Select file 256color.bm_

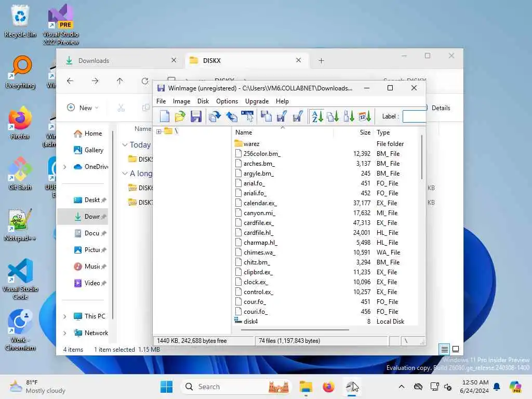pos(262,154)
